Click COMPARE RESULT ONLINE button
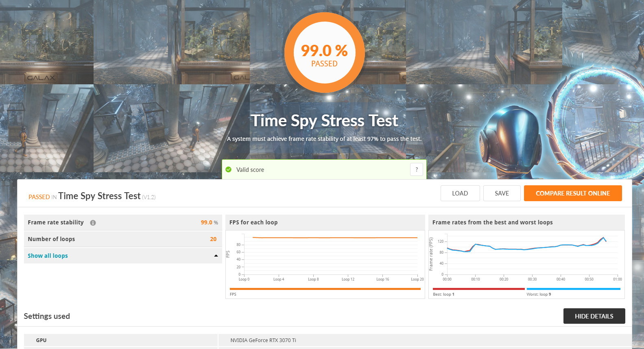644x349 pixels. 573,193
